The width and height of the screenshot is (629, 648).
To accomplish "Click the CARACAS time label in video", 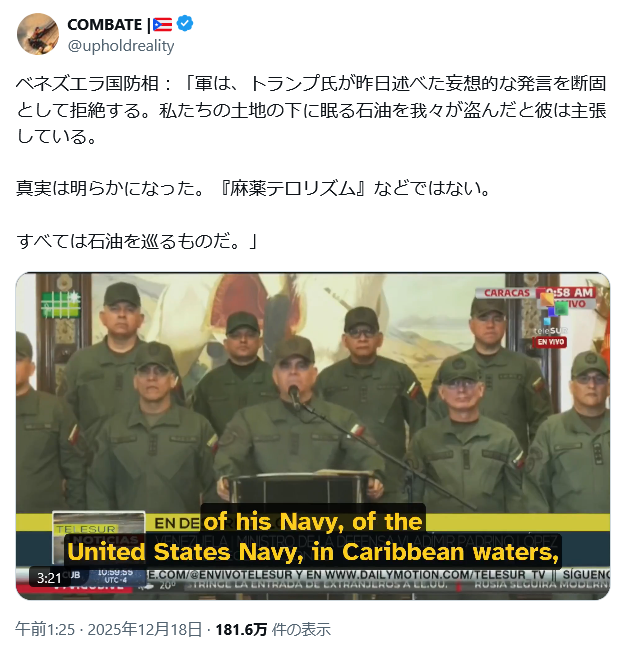I will pos(536,293).
